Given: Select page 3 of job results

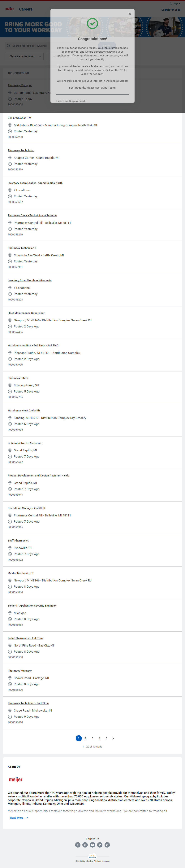Looking at the screenshot, I should click(92, 738).
